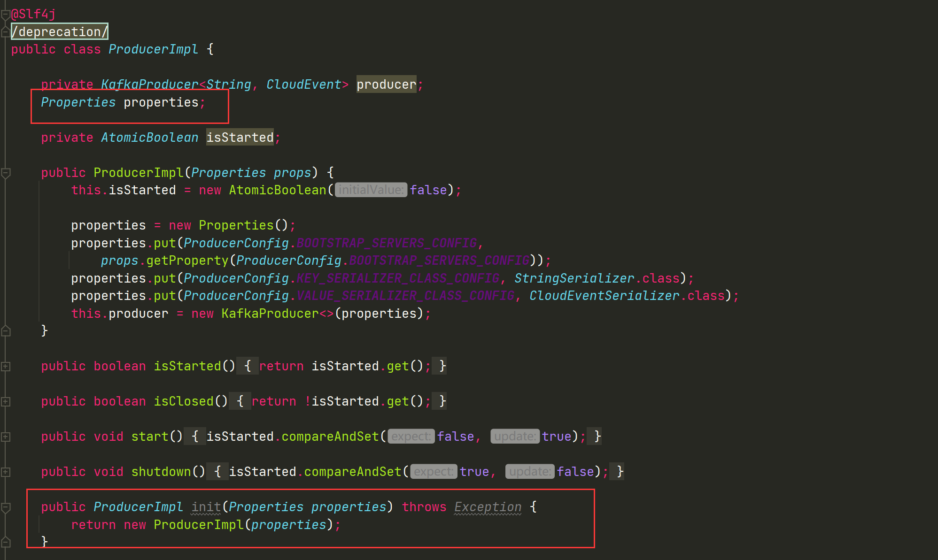Expand the folded isStarted() method
The height and width of the screenshot is (560, 938).
pyautogui.click(x=6, y=367)
